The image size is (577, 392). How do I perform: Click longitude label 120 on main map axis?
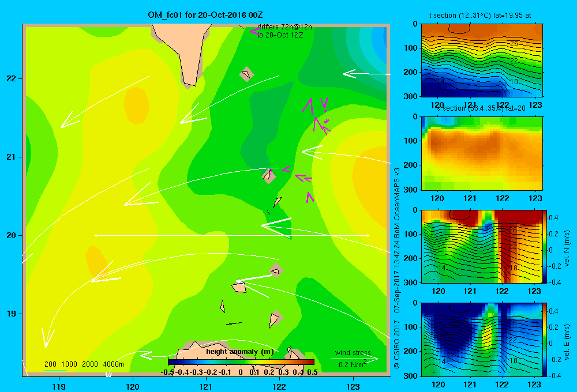(133, 386)
